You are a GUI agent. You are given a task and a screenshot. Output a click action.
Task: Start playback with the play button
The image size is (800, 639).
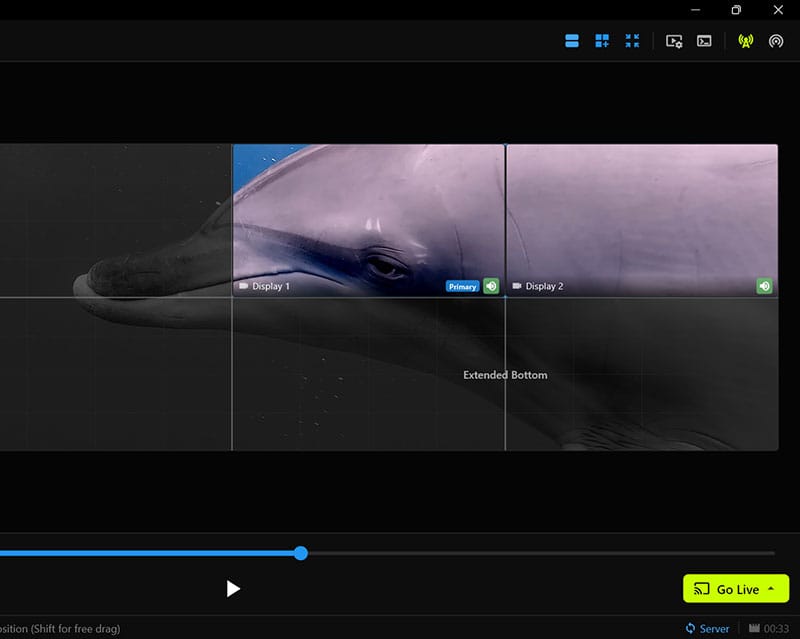(233, 588)
